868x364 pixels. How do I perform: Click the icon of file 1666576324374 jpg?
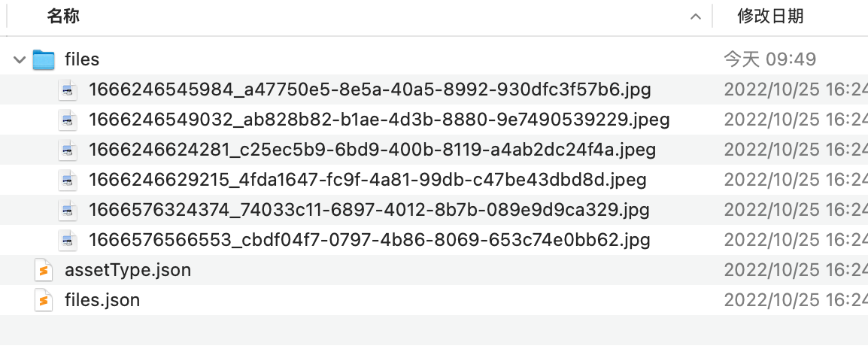(x=68, y=210)
